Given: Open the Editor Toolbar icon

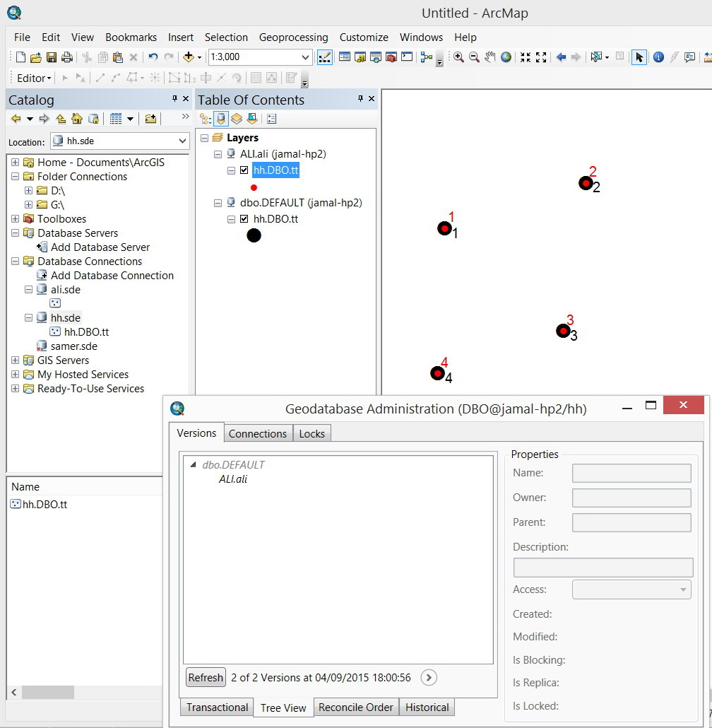Looking at the screenshot, I should coord(325,57).
